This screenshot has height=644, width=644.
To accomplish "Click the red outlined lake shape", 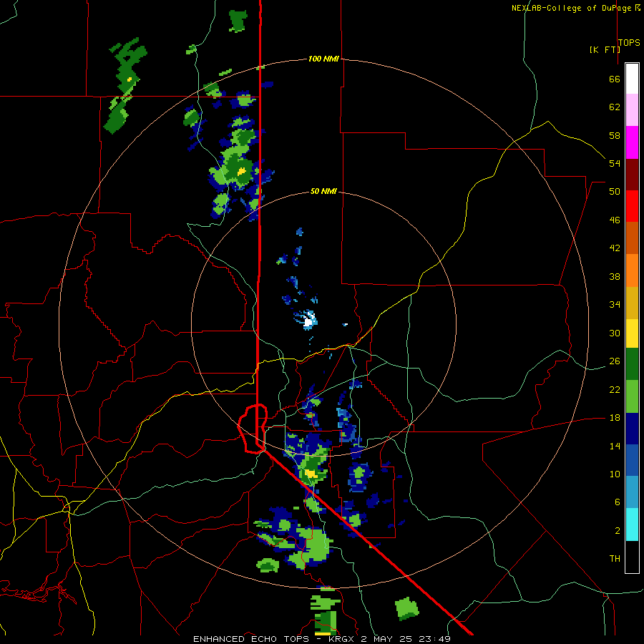I will tap(253, 429).
